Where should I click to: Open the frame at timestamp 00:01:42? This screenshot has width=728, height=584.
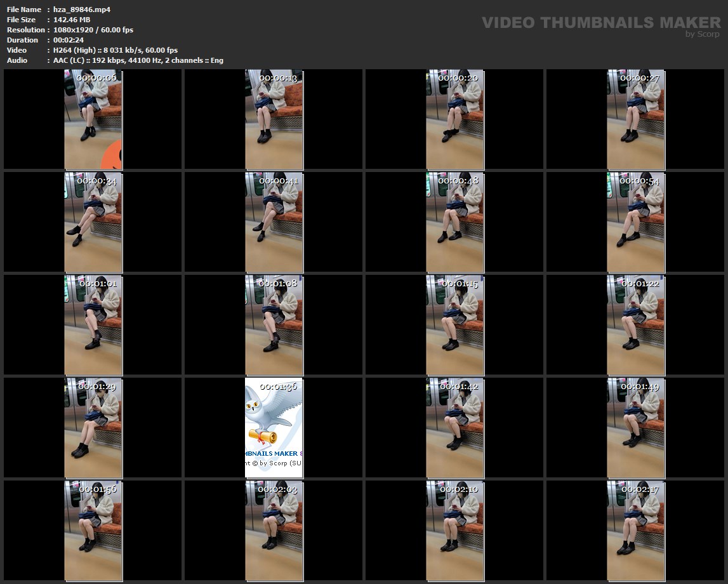pos(455,428)
